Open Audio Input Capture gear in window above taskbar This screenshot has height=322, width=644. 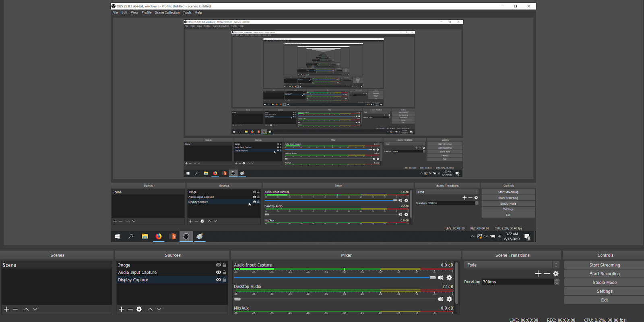tap(406, 200)
